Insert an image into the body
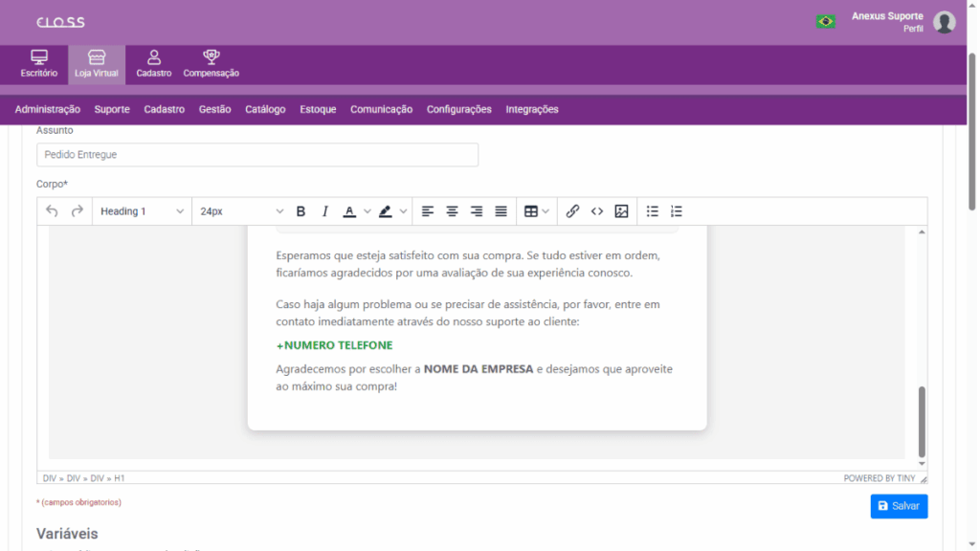Screen dimensions: 980x551 [x=621, y=211]
